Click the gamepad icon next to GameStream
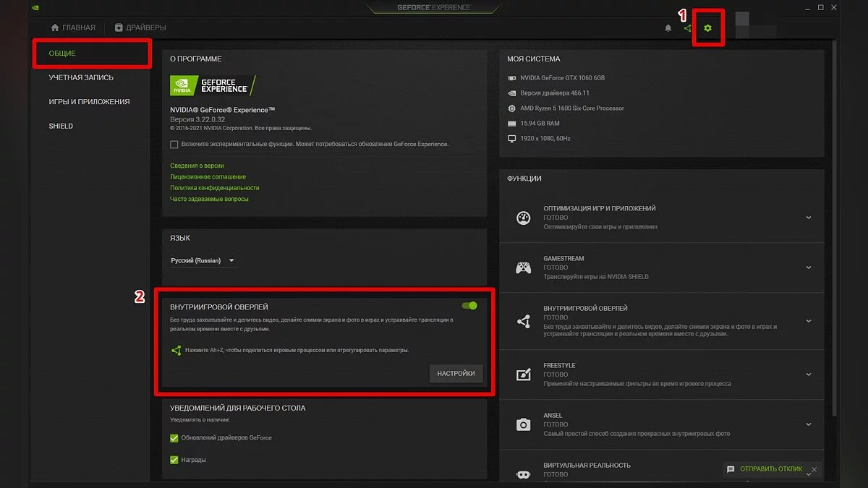The width and height of the screenshot is (868, 488). pos(523,267)
